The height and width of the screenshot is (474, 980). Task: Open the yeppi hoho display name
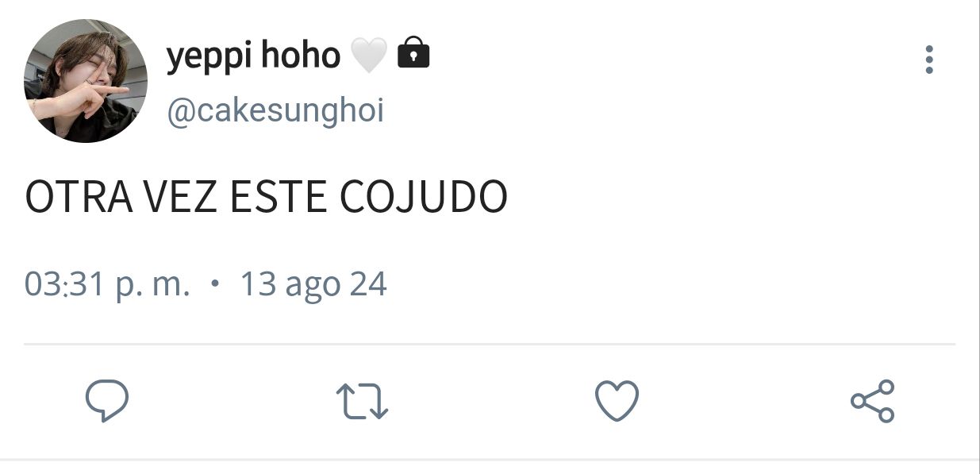tap(253, 57)
